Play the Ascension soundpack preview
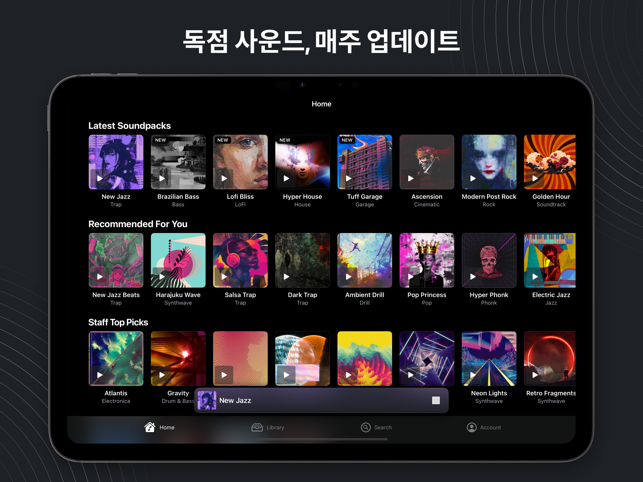 click(x=410, y=178)
